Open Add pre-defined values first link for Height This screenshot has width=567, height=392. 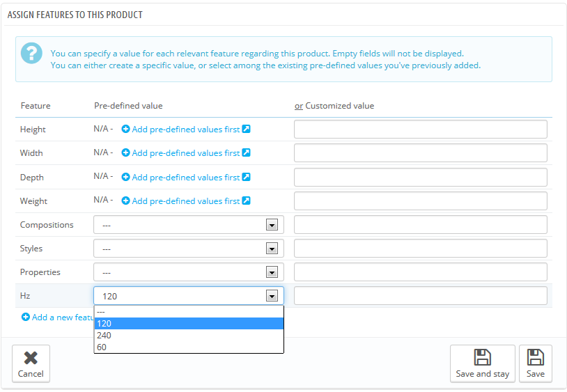click(x=185, y=129)
